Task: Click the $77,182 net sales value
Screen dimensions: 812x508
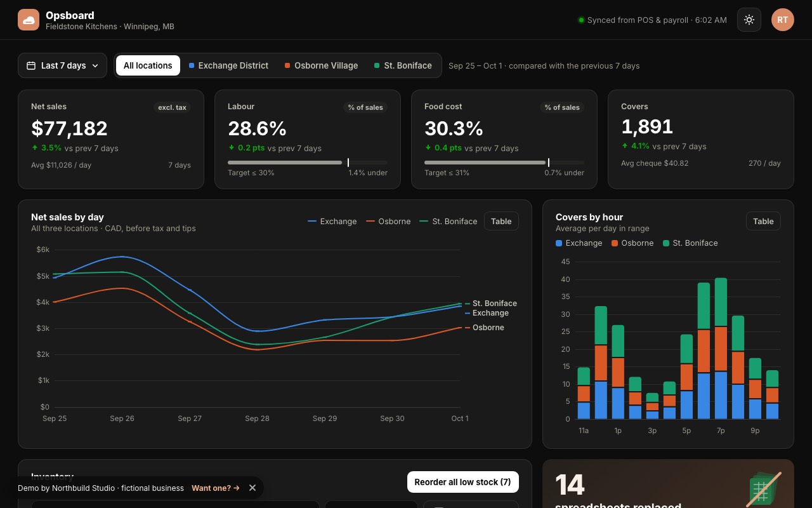Action: (x=69, y=128)
